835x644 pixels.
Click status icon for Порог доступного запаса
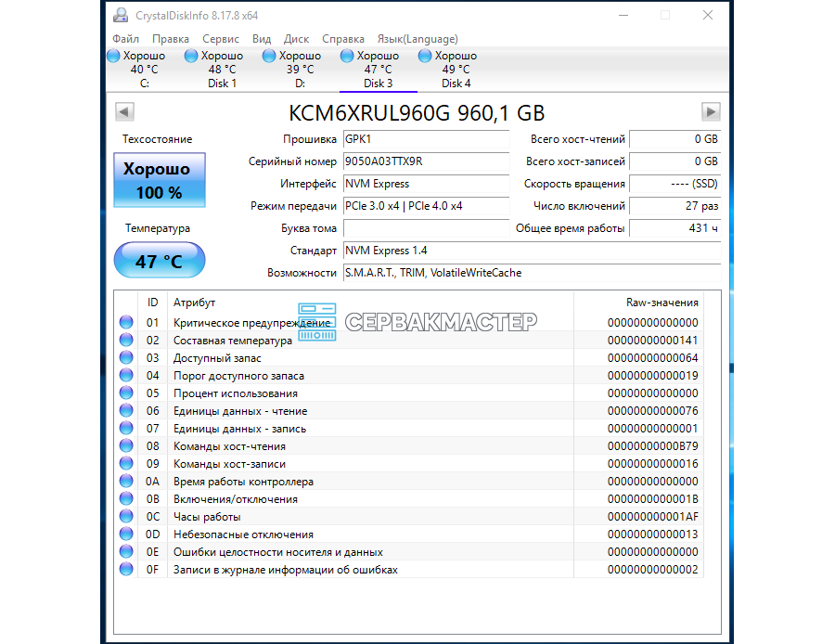point(126,375)
